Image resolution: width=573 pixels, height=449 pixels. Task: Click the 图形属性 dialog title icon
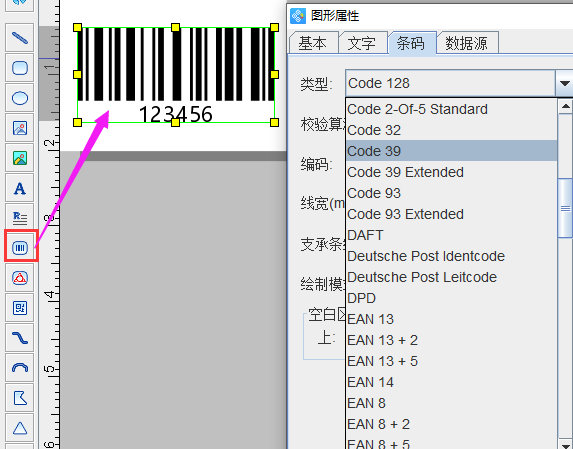point(298,16)
